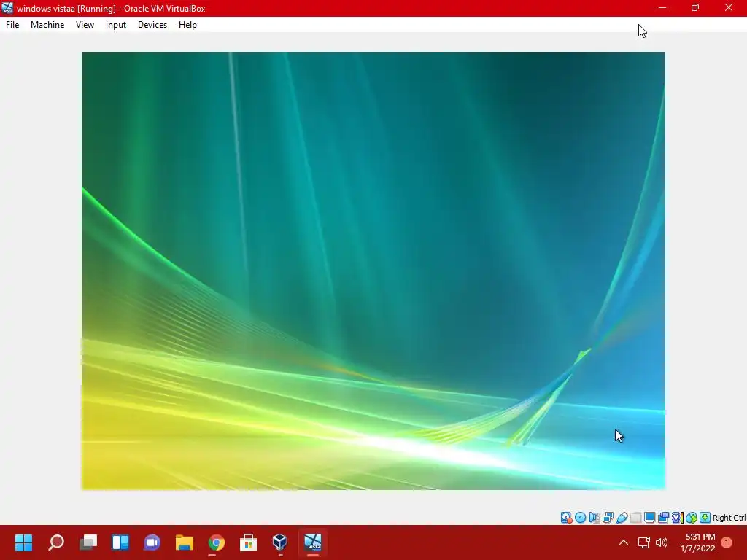
Task: Click the recording indicator in the status bar
Action: [x=663, y=518]
